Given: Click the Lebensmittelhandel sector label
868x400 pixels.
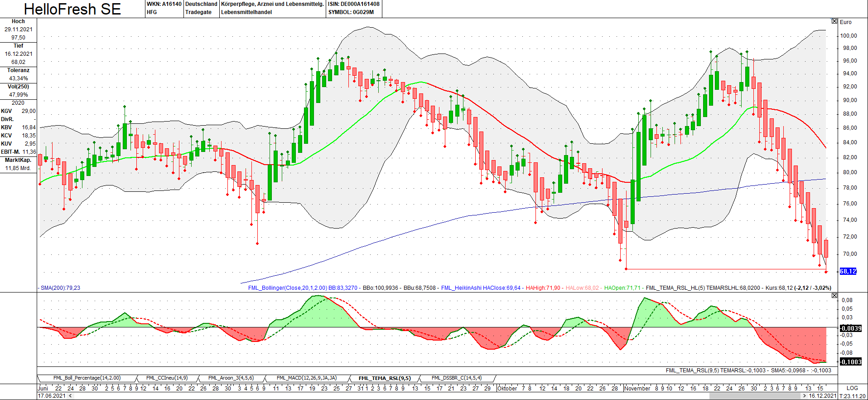Looking at the screenshot, I should (246, 12).
